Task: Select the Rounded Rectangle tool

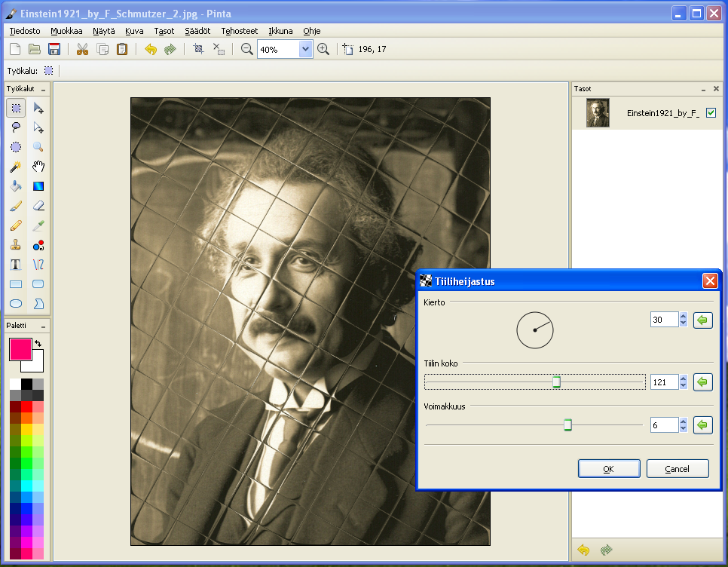Action: 38,283
